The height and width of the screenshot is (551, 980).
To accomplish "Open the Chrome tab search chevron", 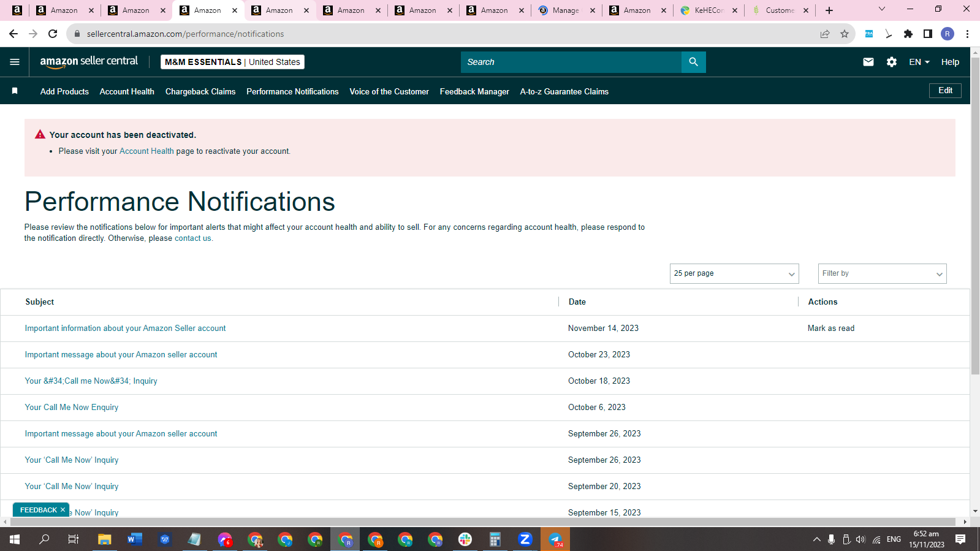I will [x=882, y=9].
